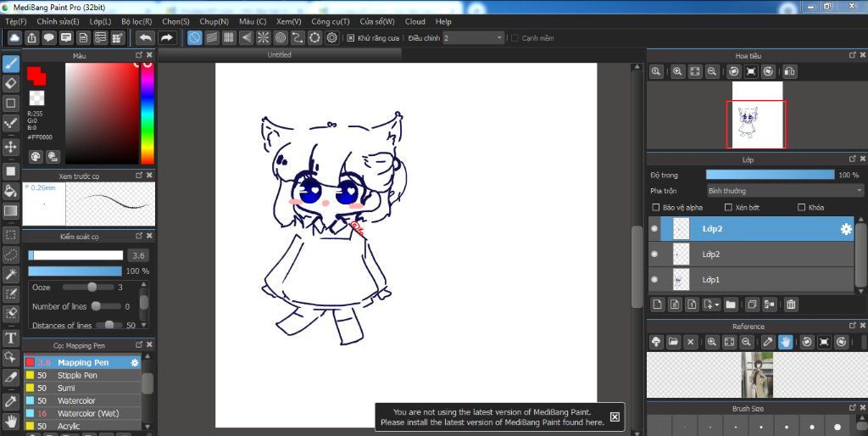Click the red foreground color swatch
This screenshot has height=436, width=868.
click(x=36, y=75)
